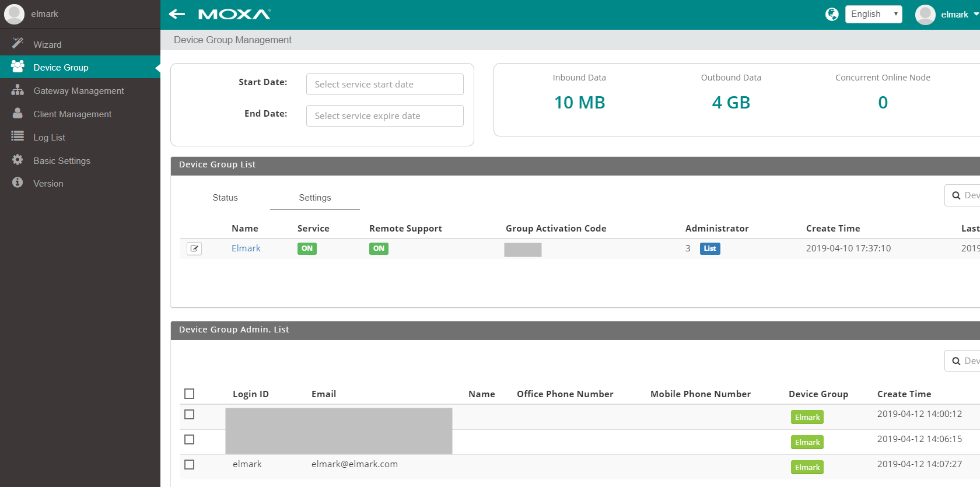The width and height of the screenshot is (980, 487).
Task: Click the Version info icon
Action: tap(17, 183)
